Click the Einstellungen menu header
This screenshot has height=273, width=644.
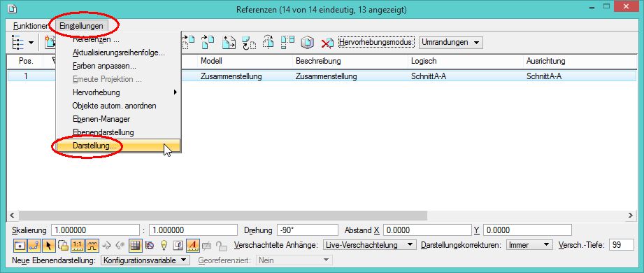click(x=81, y=26)
